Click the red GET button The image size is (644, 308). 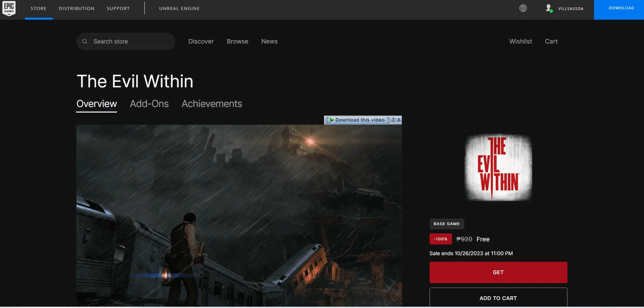tap(498, 272)
